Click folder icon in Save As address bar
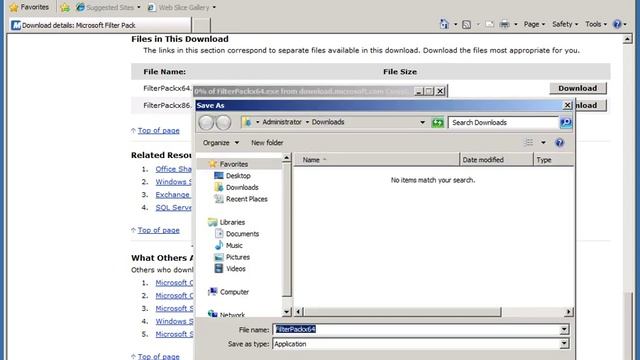Viewport: 640px width, 360px height. [247, 122]
